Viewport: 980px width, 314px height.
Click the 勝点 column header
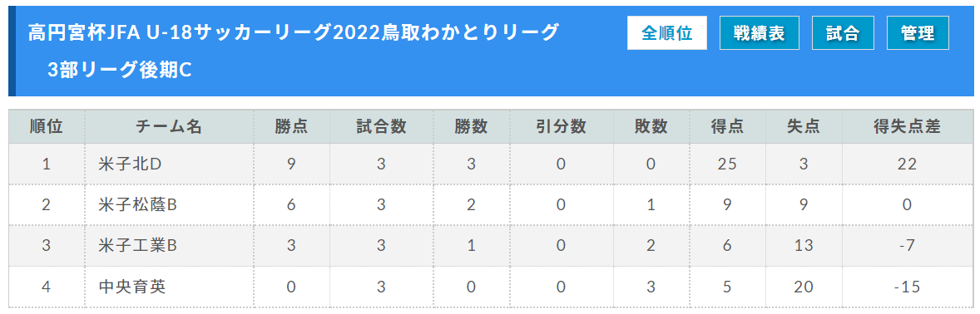(291, 127)
